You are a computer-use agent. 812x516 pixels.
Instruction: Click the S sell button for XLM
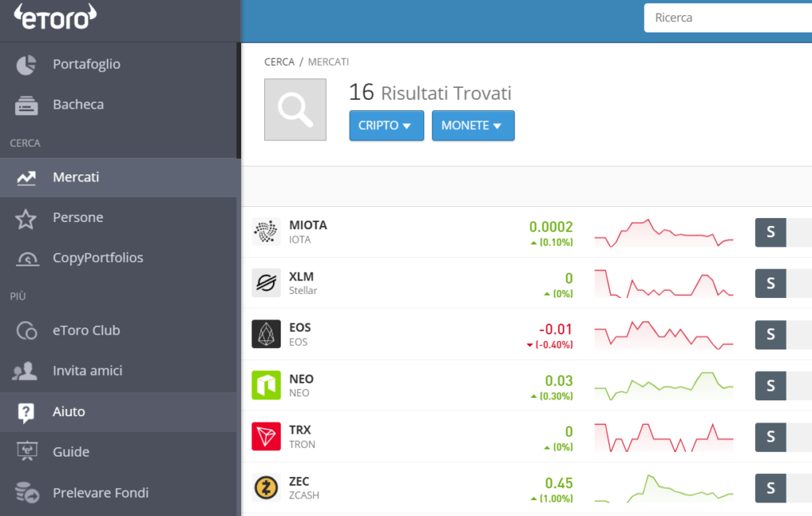[771, 284]
